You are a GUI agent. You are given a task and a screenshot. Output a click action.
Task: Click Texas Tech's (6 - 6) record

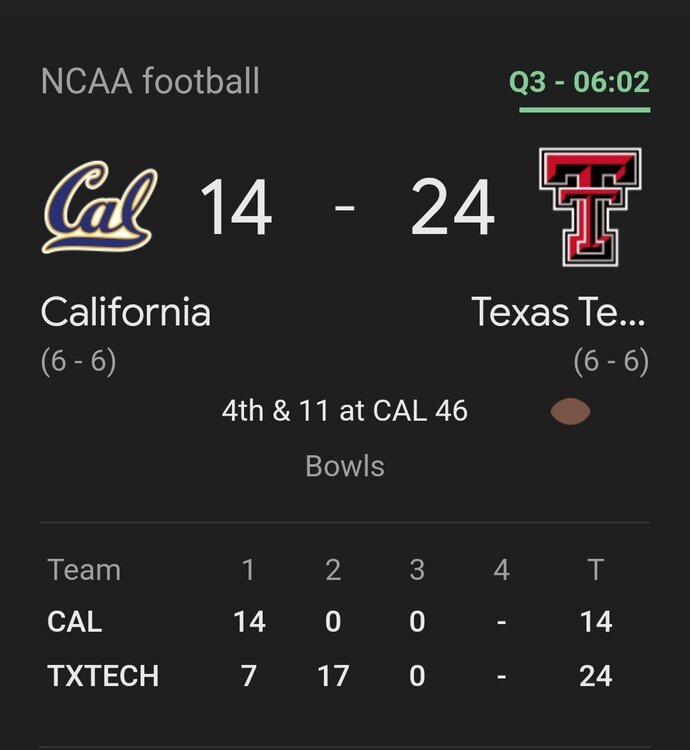click(611, 361)
